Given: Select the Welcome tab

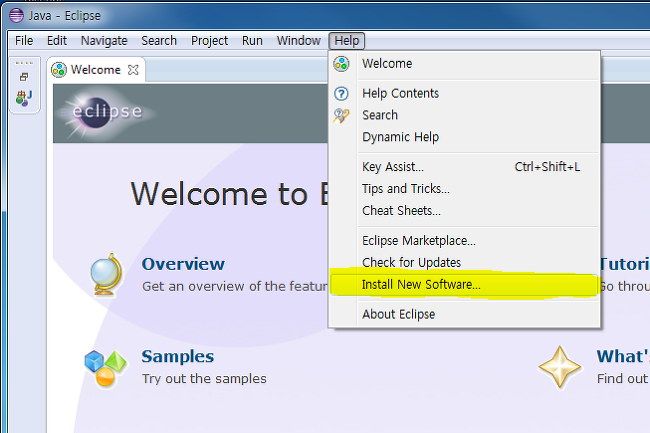Looking at the screenshot, I should click(96, 70).
